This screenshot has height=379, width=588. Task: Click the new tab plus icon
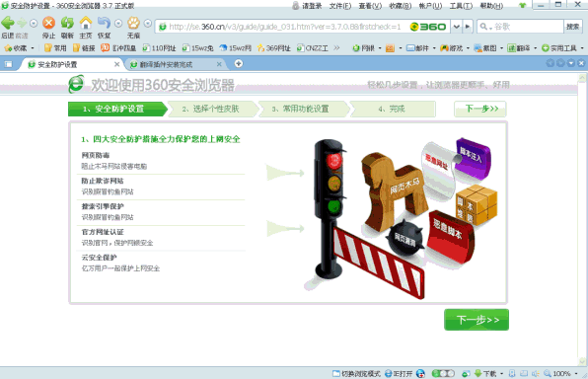point(239,64)
